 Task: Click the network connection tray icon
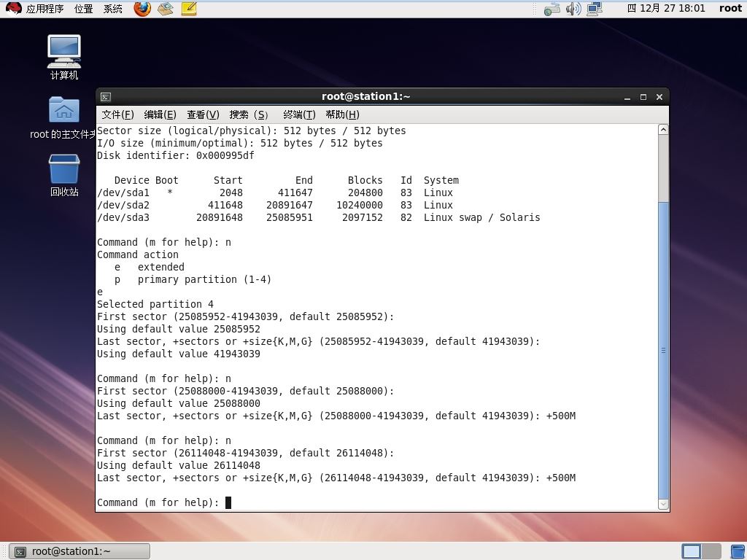coord(595,9)
